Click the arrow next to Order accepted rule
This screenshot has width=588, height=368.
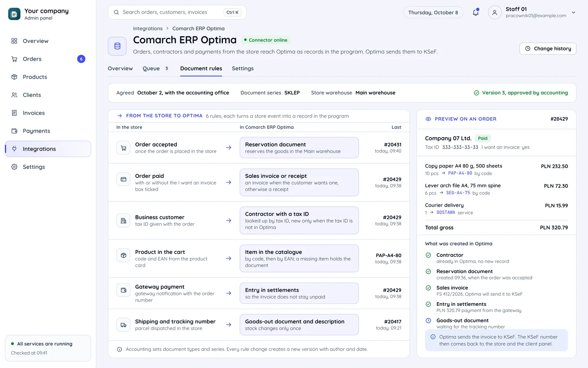coord(229,148)
